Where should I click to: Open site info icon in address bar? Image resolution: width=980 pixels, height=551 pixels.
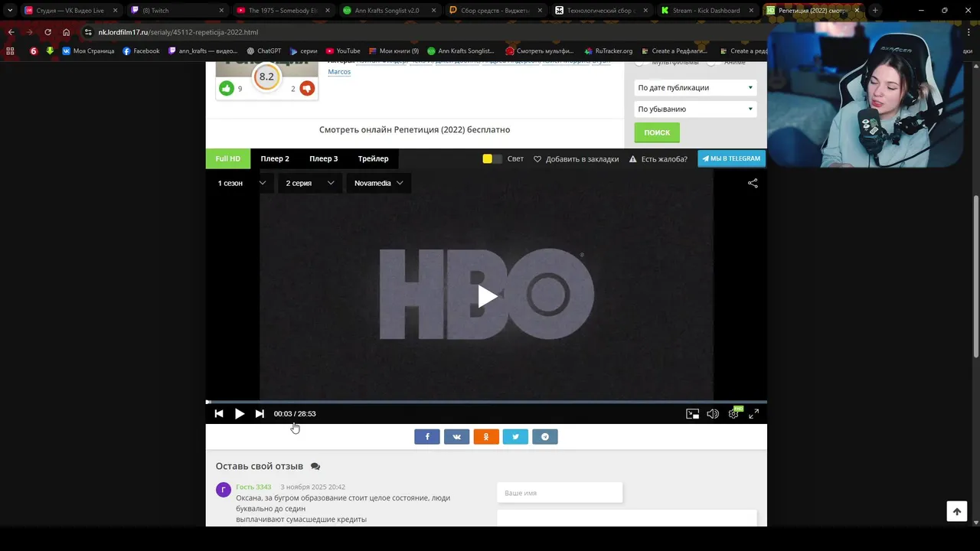coord(88,32)
